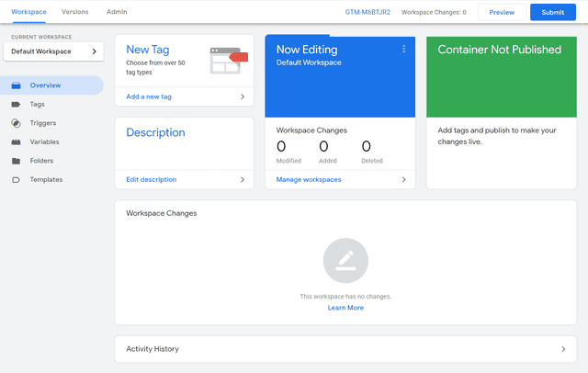Click the Deleted count of 0
Screen dimensions: 588x373
[x=367, y=146]
